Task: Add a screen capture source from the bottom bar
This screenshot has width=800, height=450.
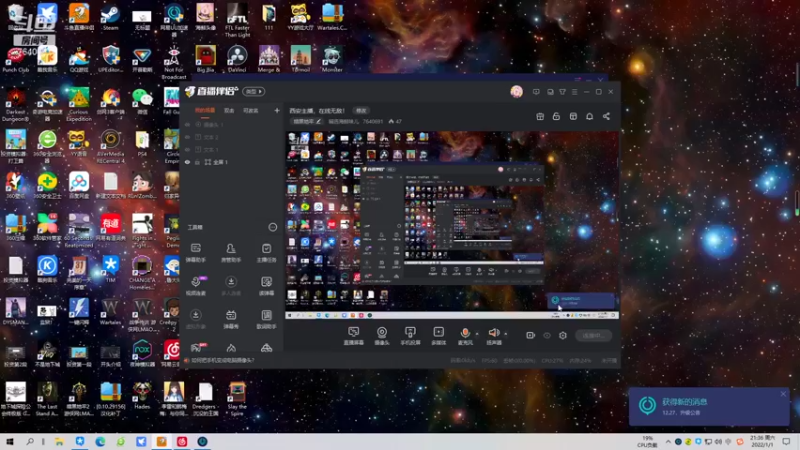Action: coord(354,336)
